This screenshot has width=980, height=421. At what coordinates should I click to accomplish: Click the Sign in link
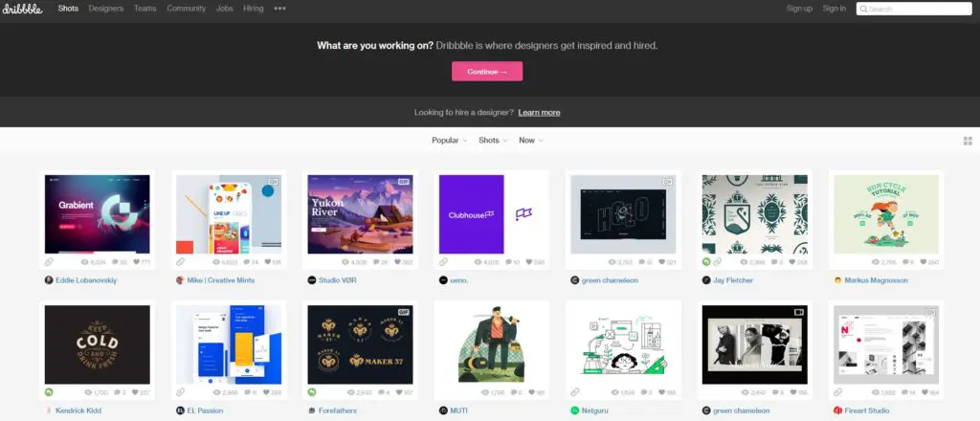(835, 9)
